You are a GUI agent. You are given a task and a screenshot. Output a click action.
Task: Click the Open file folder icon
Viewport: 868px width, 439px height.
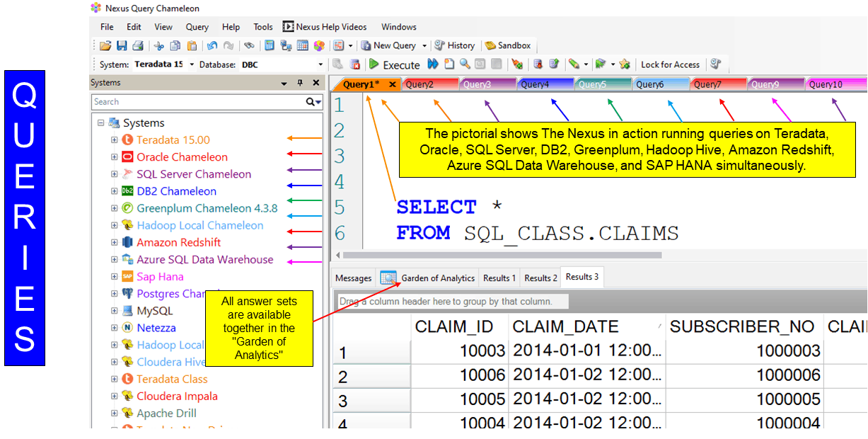[x=105, y=46]
